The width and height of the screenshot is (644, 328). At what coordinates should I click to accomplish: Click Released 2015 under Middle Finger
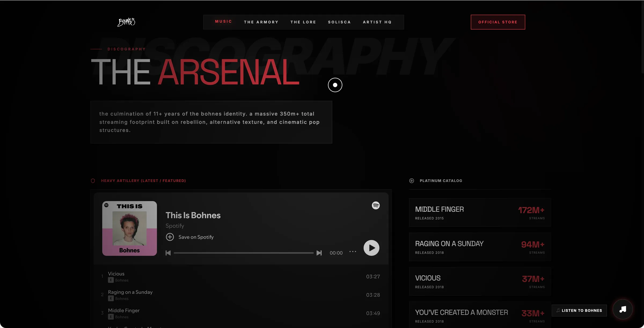coord(429,218)
